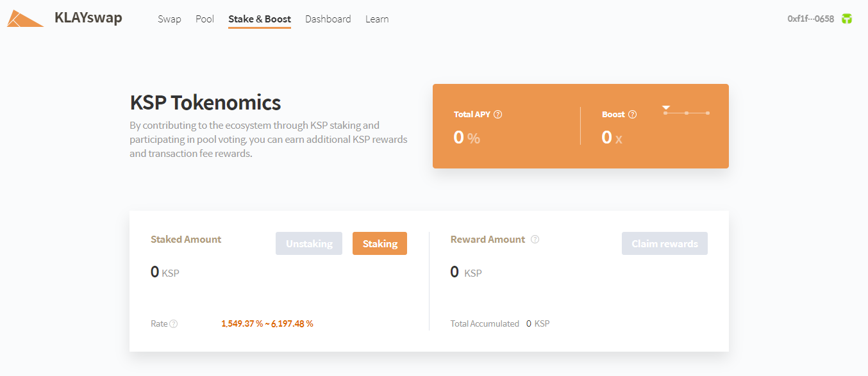This screenshot has width=868, height=376.
Task: Open the Learn menu item
Action: click(377, 19)
